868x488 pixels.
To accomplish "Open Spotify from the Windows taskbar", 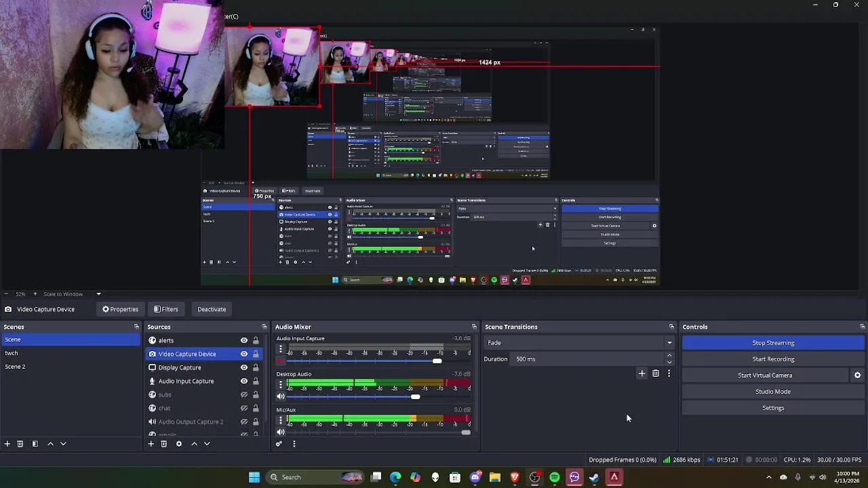I will tap(555, 477).
